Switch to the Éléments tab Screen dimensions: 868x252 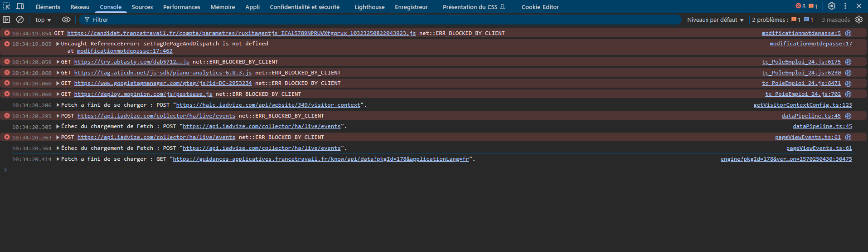pyautogui.click(x=48, y=7)
